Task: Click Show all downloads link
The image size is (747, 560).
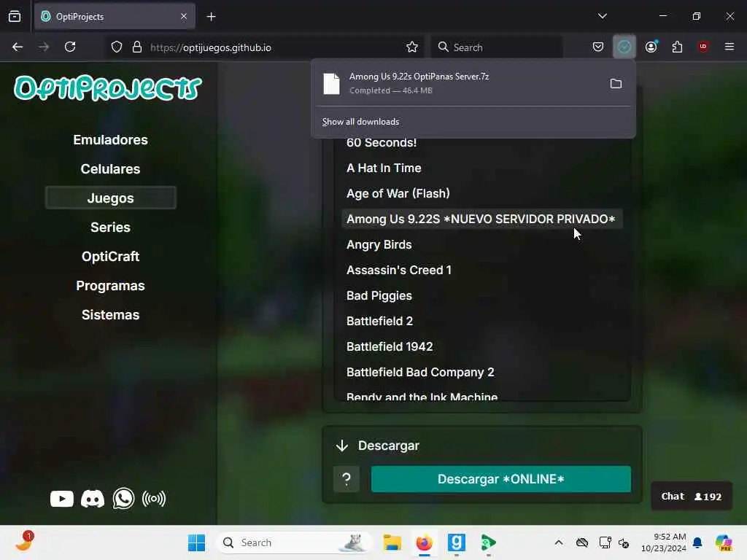Action: click(360, 122)
